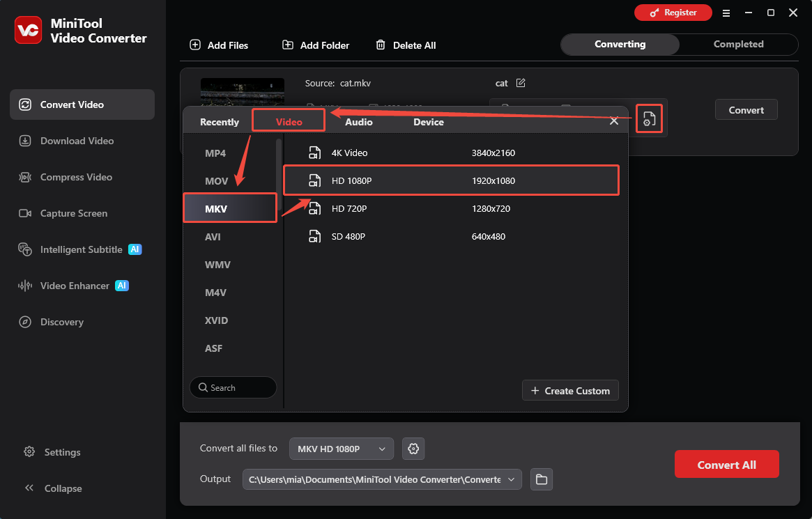This screenshot has width=812, height=519.
Task: Click the Delete All label
Action: pos(414,45)
